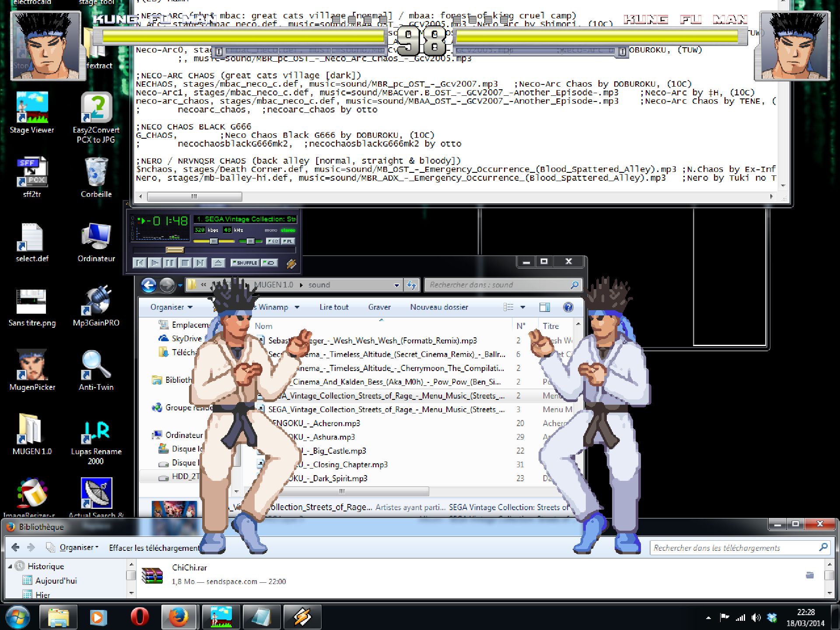840x630 pixels.
Task: Toggle Winamp playlist PL button
Action: pos(288,241)
